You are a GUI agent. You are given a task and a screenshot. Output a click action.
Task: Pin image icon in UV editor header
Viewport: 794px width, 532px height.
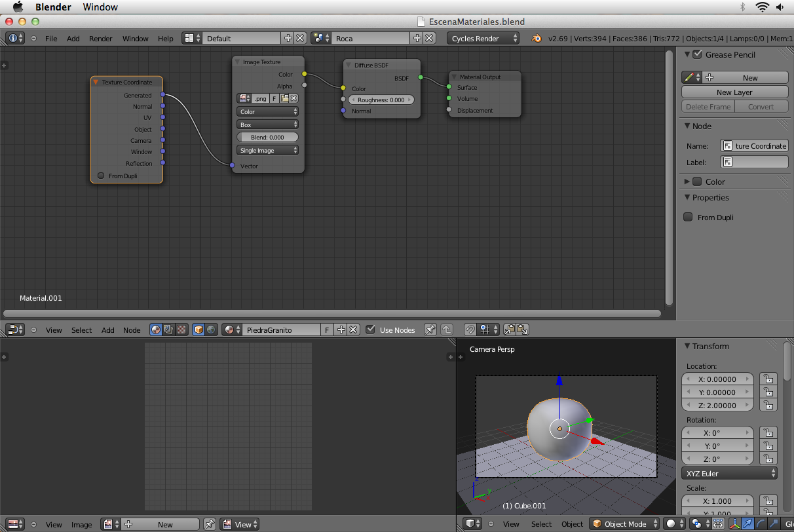(x=210, y=524)
